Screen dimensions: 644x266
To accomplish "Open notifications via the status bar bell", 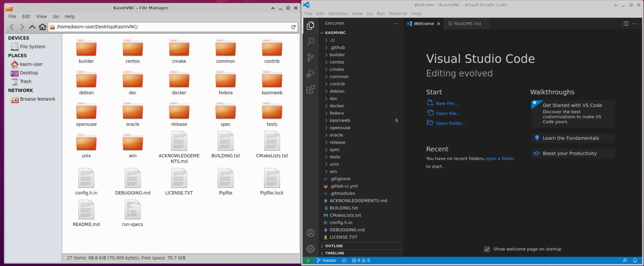I will pyautogui.click(x=636, y=260).
